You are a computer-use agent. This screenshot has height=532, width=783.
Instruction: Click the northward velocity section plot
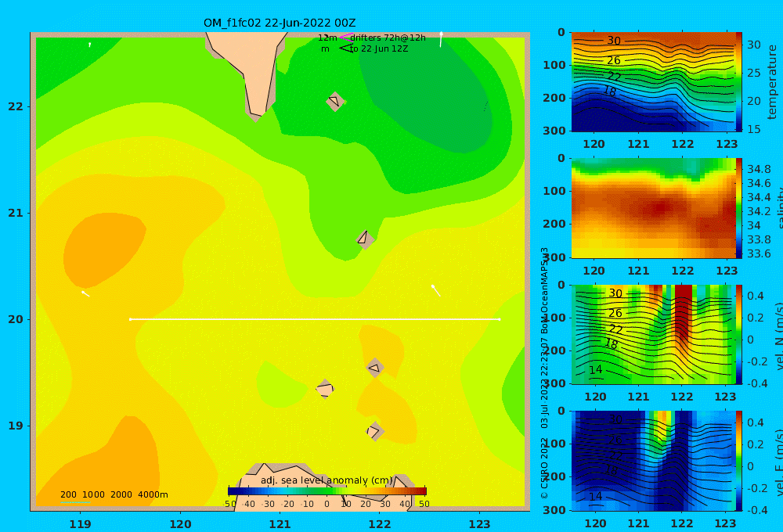click(654, 334)
